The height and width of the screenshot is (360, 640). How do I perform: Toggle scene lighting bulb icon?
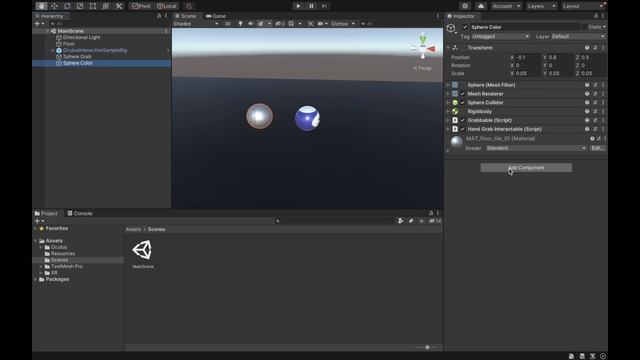tap(240, 24)
